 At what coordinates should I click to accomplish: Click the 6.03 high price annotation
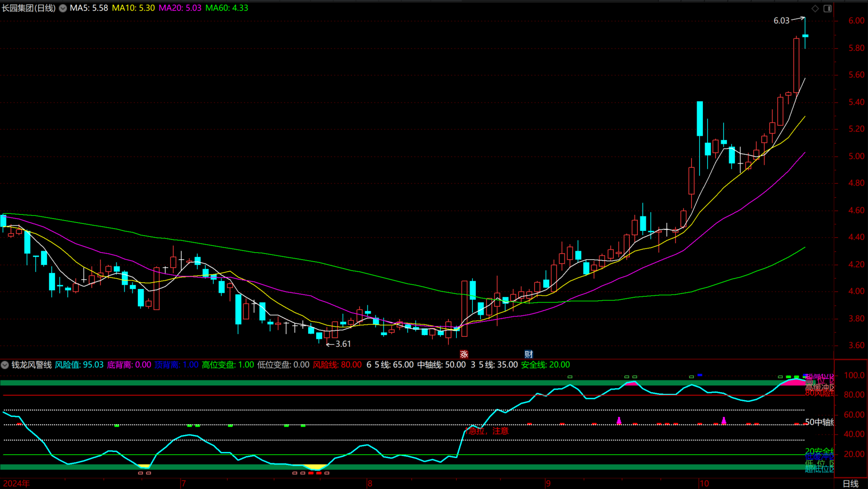point(781,21)
